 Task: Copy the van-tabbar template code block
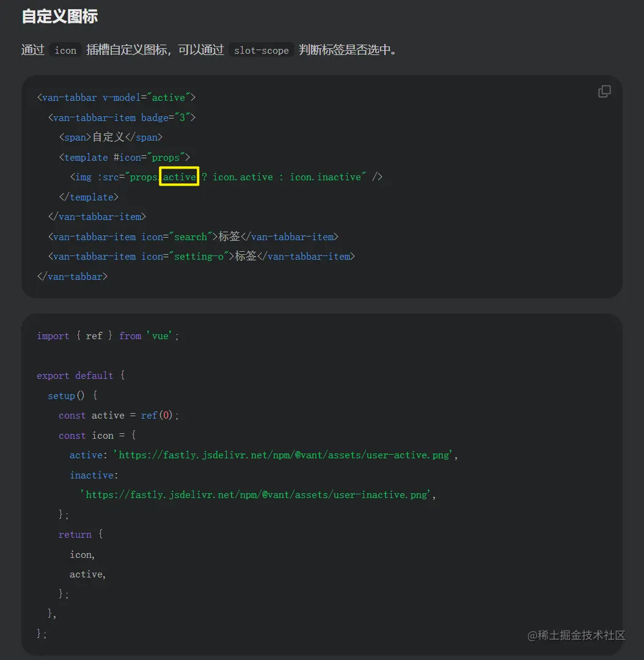tap(604, 91)
